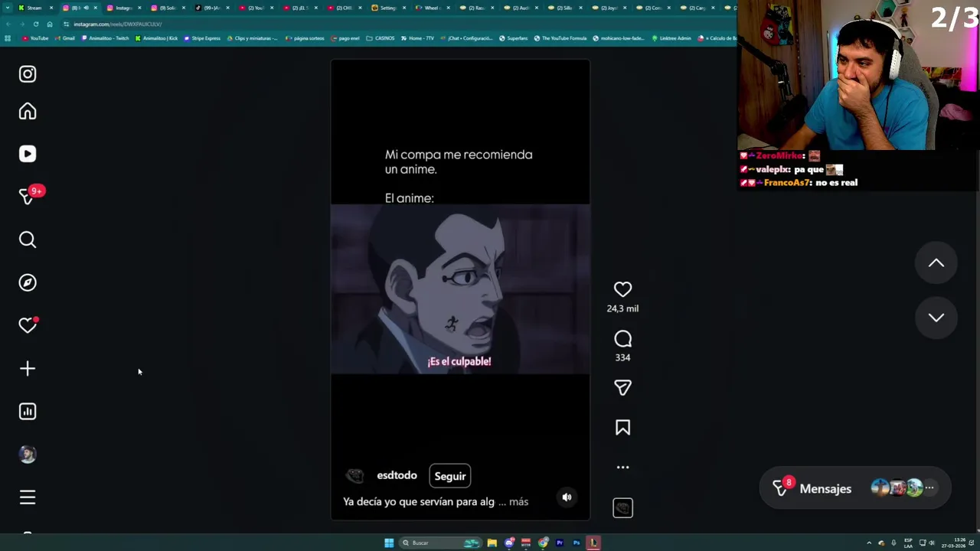Open the taskbar volume control
Screen dimensions: 980x551
click(x=932, y=543)
